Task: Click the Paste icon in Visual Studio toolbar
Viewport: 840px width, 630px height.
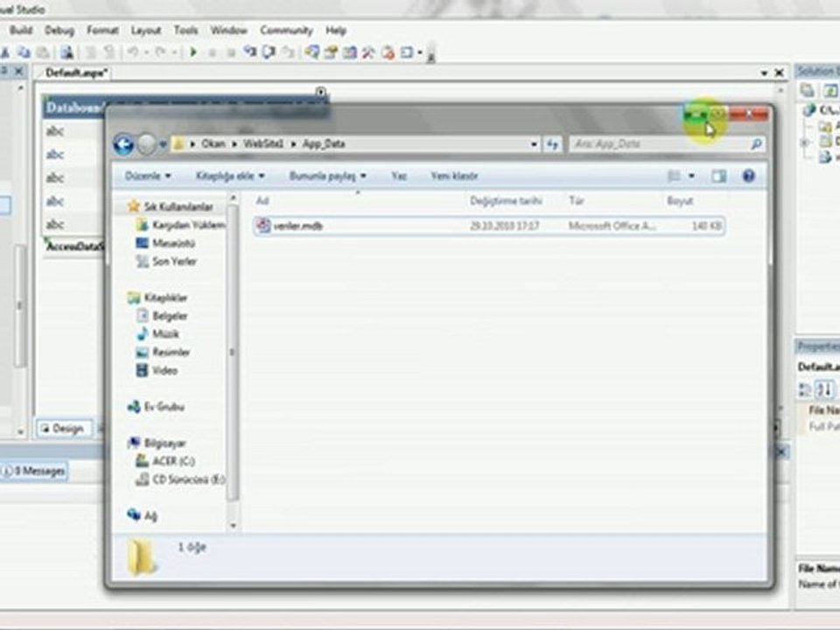Action: (x=43, y=52)
